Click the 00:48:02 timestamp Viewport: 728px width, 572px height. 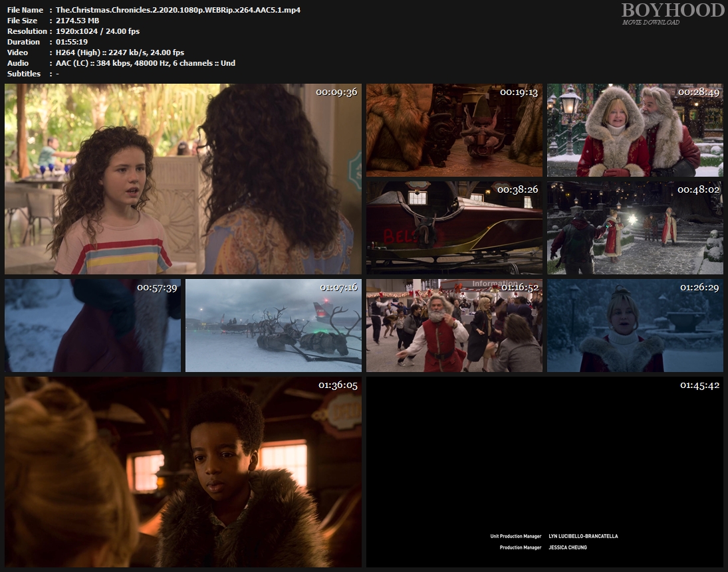[x=698, y=190]
